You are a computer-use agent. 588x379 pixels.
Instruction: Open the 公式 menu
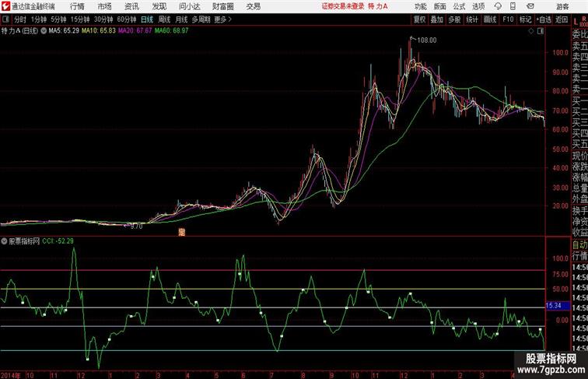pyautogui.click(x=459, y=6)
